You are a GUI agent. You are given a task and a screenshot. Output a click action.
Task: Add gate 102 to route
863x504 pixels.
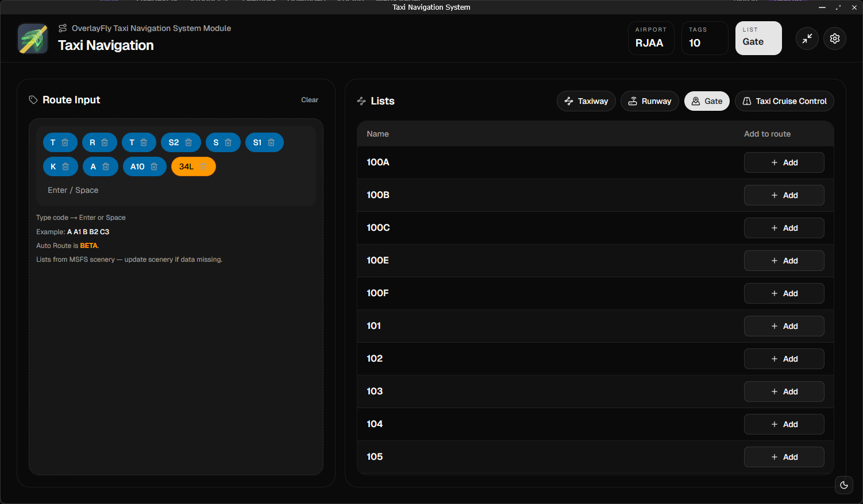(x=784, y=359)
